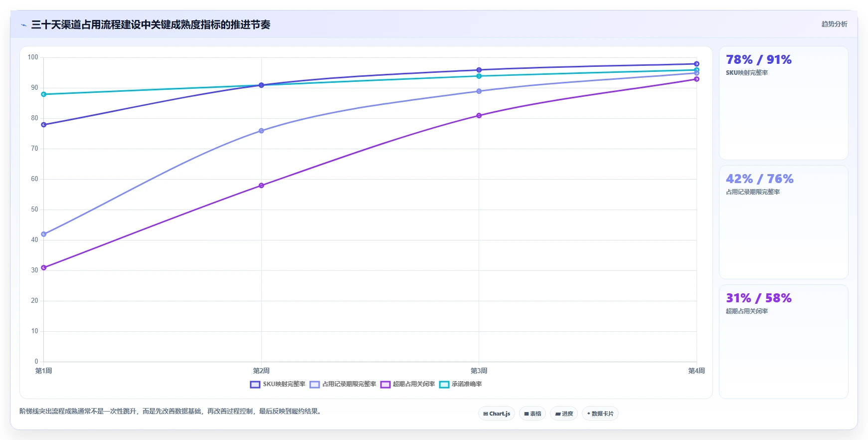Screen dimensions: 868x440
Task: Click the 超期占用关闭率 legend color box
Action: (385, 385)
